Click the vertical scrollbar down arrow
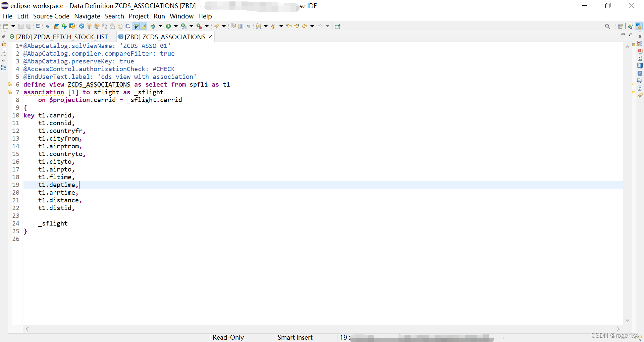 (627, 320)
